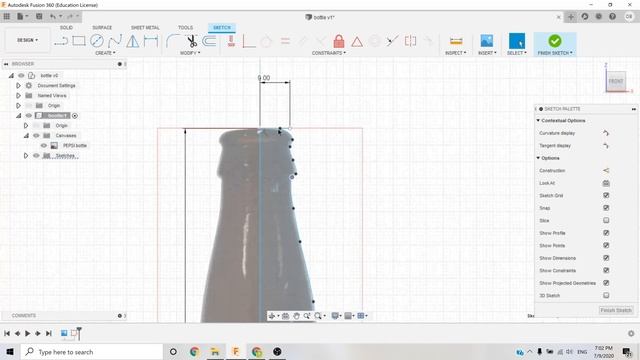Image resolution: width=640 pixels, height=360 pixels.
Task: Open the CREATE dropdown menu
Action: coord(105,53)
